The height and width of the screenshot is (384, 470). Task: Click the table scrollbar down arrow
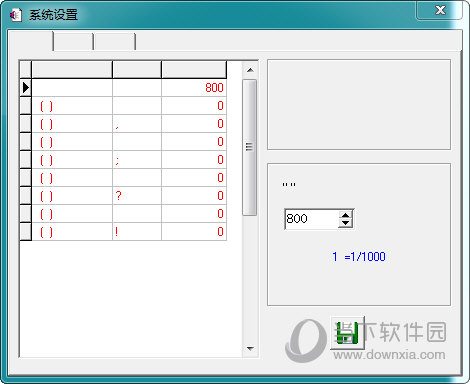tap(250, 349)
